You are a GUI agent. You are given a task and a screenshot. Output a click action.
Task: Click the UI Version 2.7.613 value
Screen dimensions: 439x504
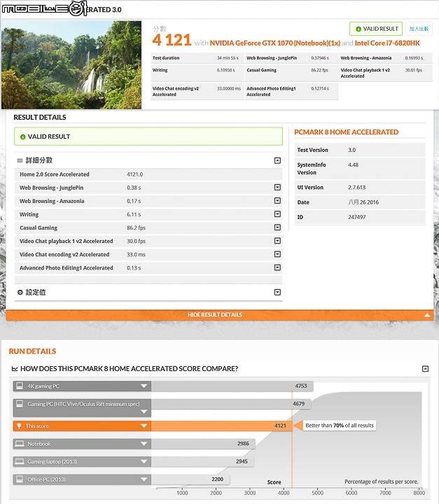[356, 188]
